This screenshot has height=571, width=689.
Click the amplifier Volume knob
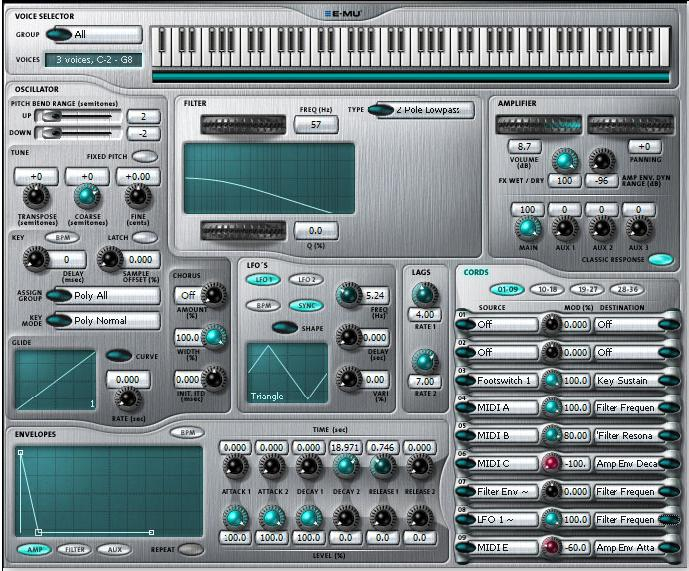pos(566,161)
